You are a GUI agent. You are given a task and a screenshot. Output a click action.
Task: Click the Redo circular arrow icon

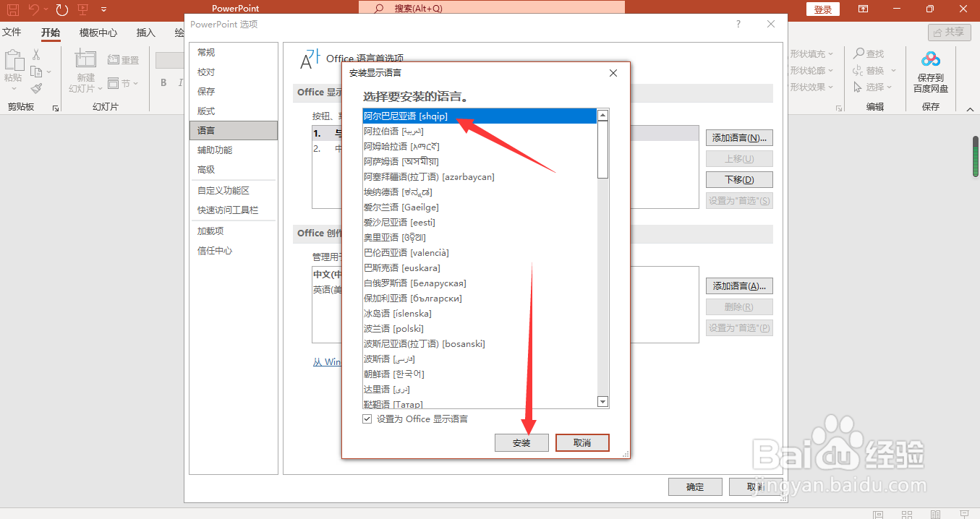(62, 9)
